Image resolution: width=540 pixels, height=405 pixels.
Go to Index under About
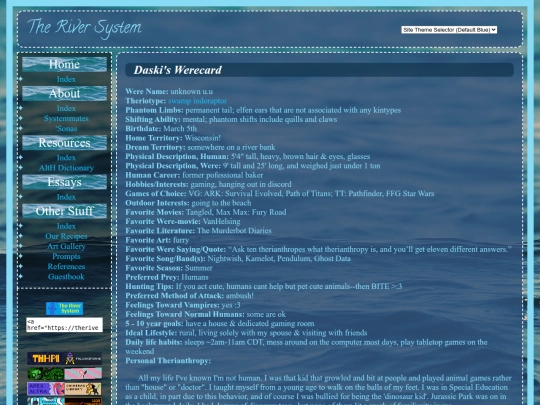click(x=66, y=108)
